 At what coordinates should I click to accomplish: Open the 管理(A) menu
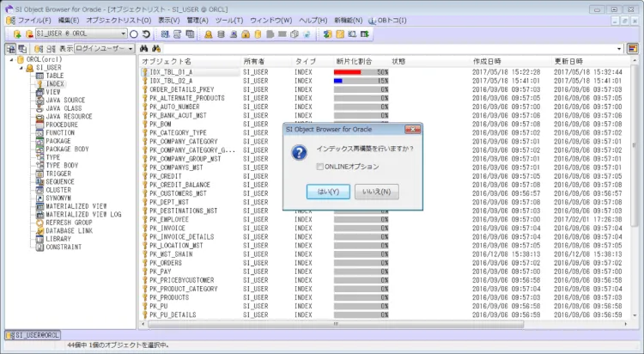click(197, 21)
